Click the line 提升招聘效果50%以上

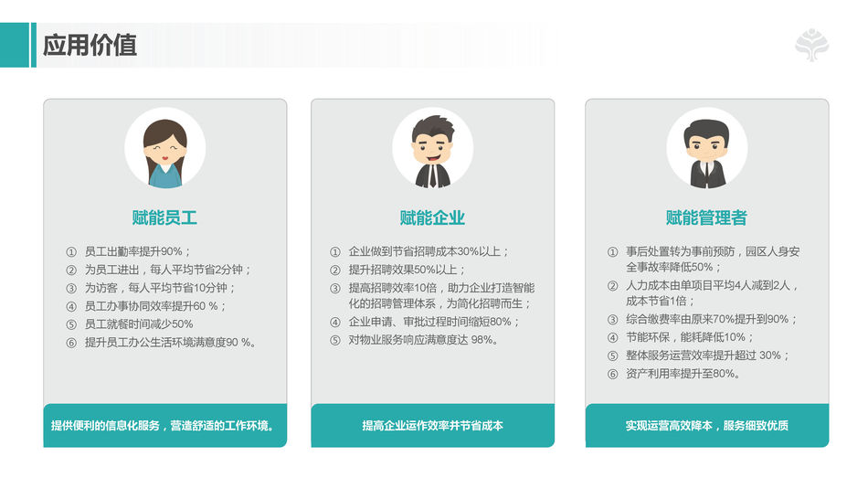tap(407, 270)
